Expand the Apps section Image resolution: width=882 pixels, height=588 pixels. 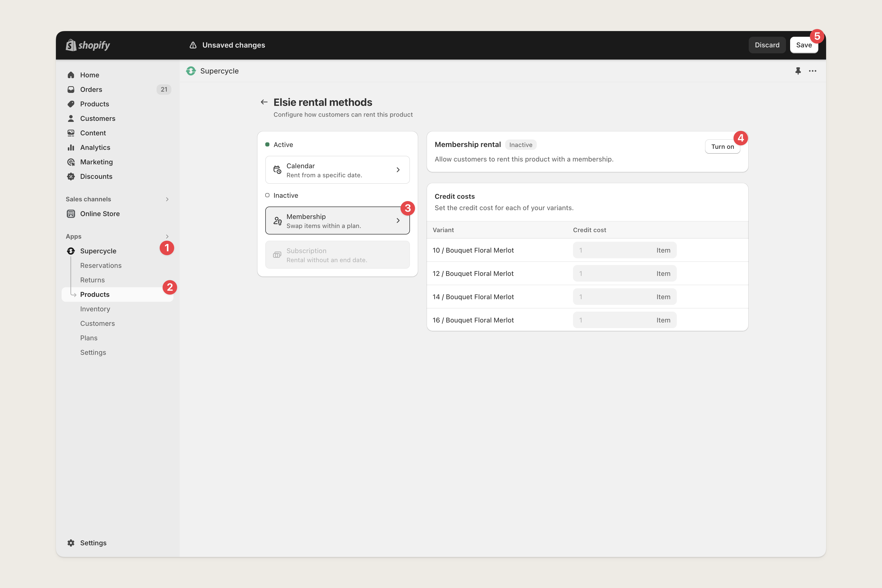tap(167, 236)
